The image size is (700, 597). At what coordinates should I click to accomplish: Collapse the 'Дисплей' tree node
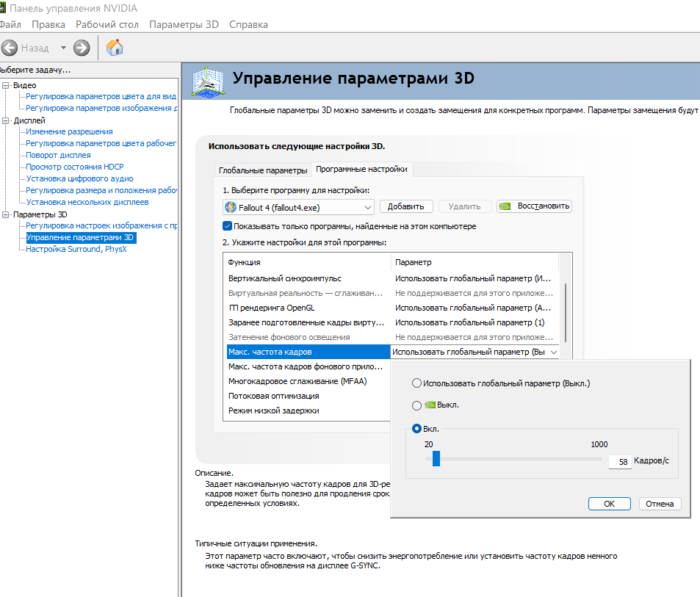pyautogui.click(x=6, y=120)
